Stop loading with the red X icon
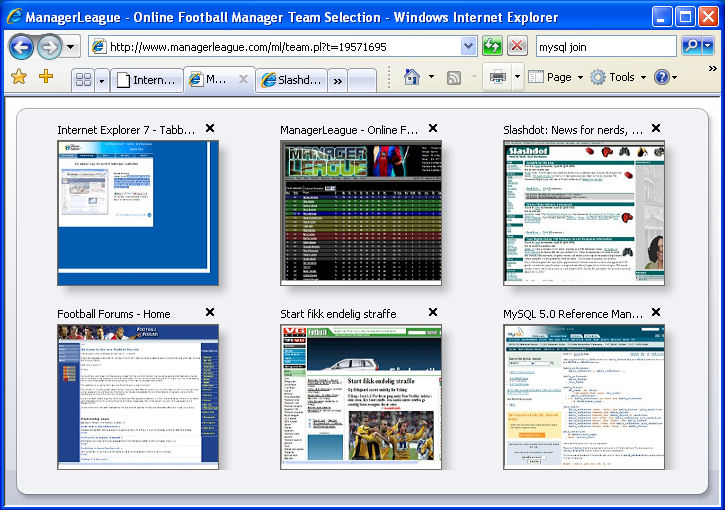This screenshot has height=510, width=725. [517, 46]
